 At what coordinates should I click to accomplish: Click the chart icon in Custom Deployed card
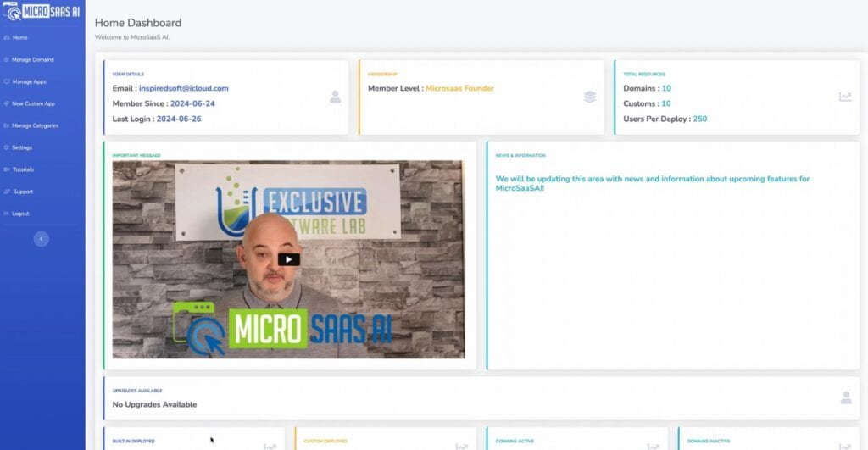(462, 446)
